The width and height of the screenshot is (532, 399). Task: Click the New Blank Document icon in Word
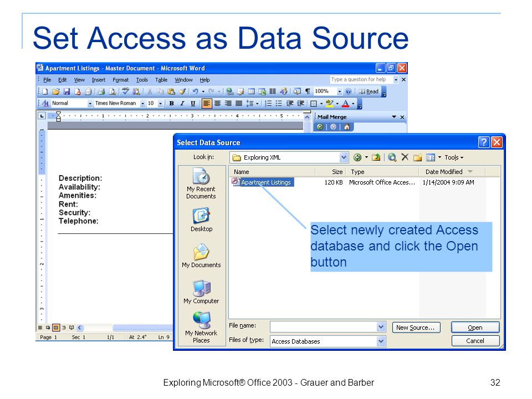45,91
